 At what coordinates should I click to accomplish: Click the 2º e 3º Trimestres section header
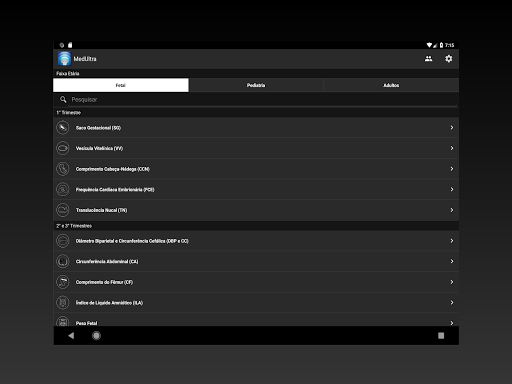click(x=74, y=226)
